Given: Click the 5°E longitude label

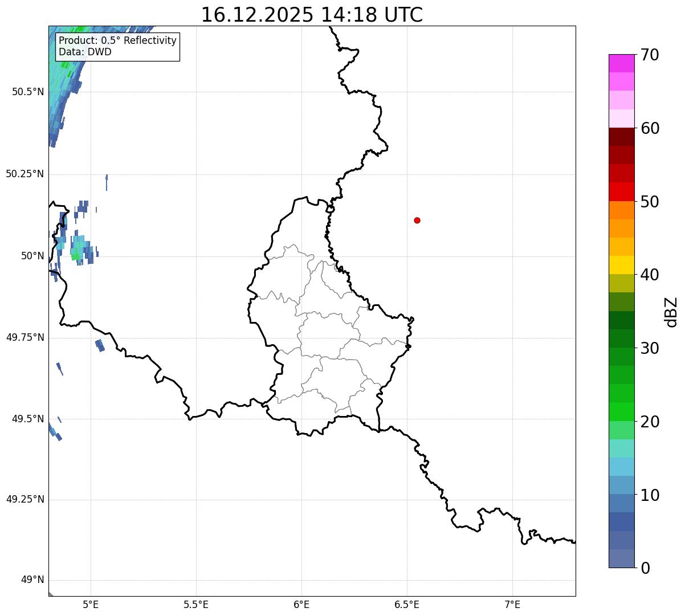Looking at the screenshot, I should pos(91,604).
